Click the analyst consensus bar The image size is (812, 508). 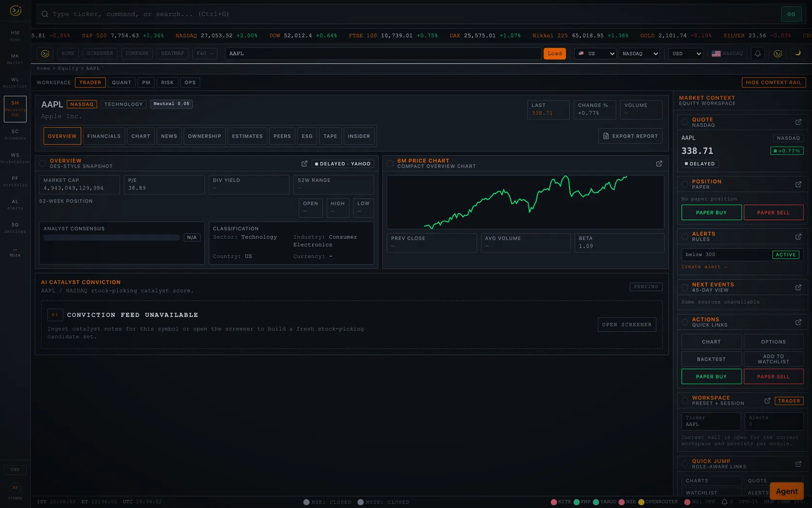pyautogui.click(x=112, y=238)
